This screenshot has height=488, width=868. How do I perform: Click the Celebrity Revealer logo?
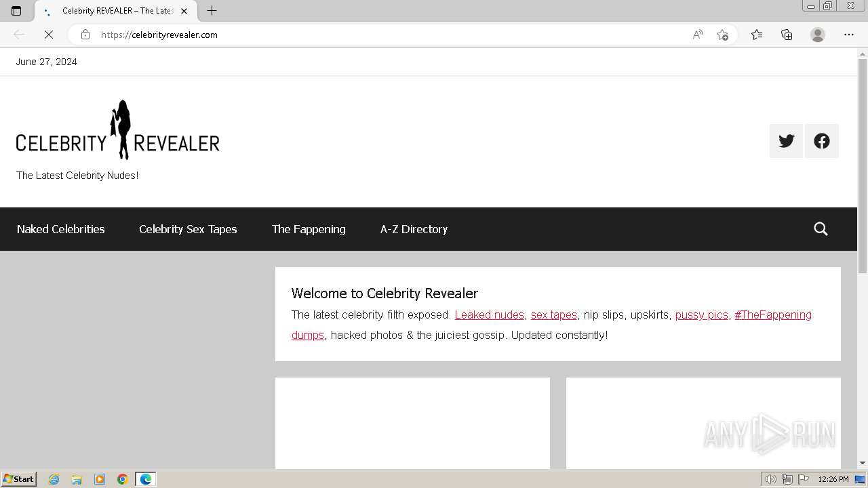pos(118,130)
